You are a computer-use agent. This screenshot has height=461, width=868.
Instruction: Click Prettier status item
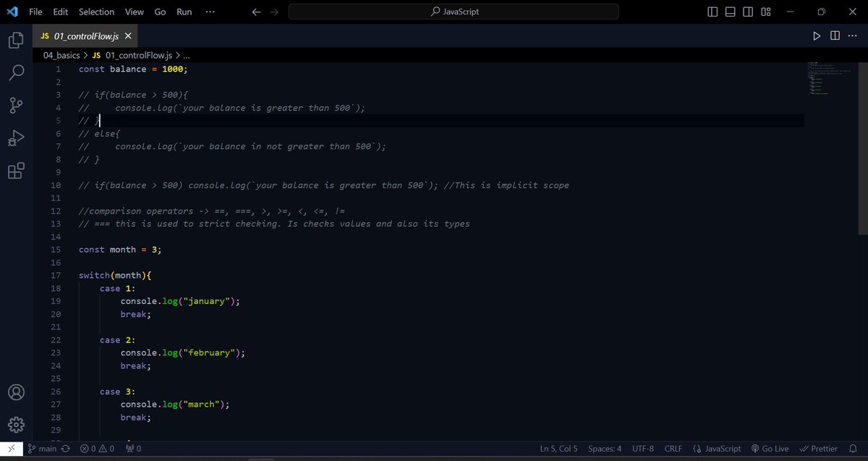point(819,449)
